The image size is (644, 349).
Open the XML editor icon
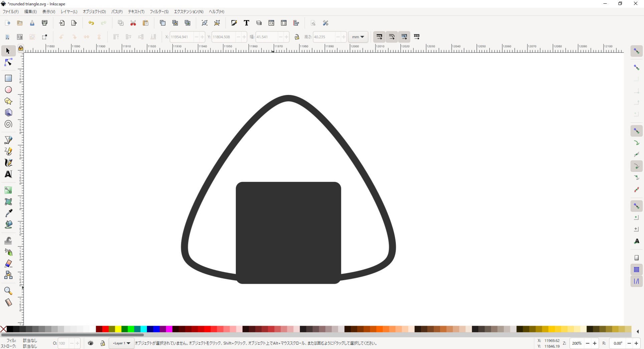point(272,23)
